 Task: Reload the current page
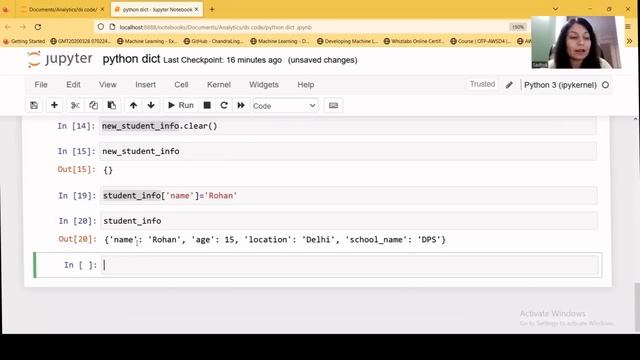pyautogui.click(x=38, y=27)
